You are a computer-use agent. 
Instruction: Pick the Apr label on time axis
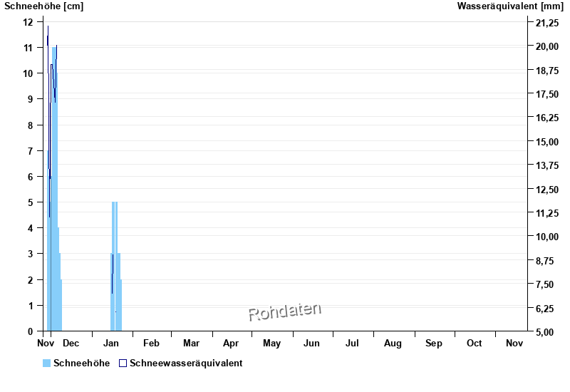point(231,344)
